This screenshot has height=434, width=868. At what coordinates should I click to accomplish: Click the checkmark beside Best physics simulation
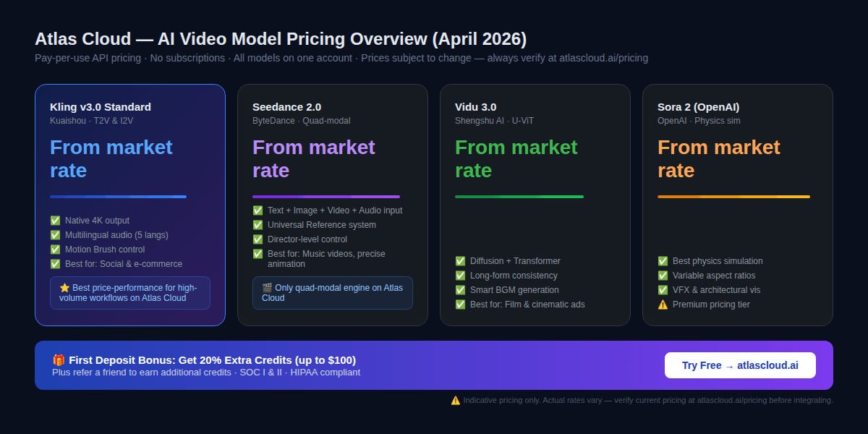point(663,260)
